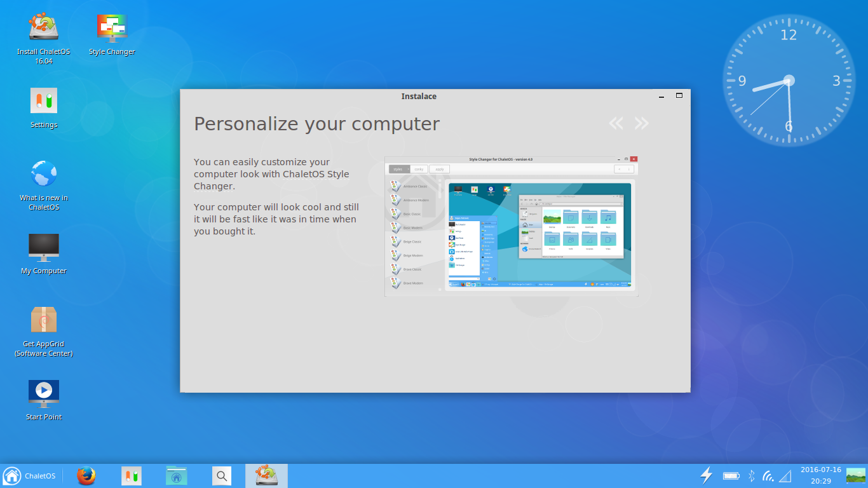This screenshot has width=868, height=488.
Task: Click the landscape wallpaper thumbnail in the tray
Action: pos(856,475)
